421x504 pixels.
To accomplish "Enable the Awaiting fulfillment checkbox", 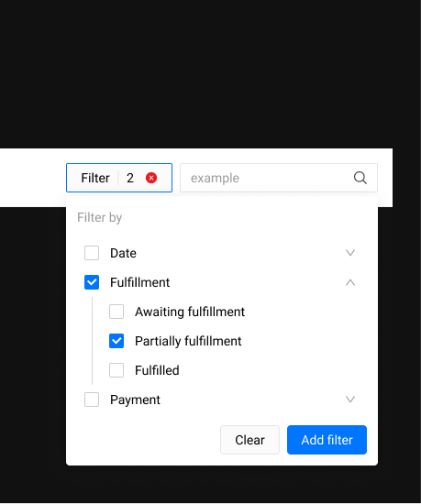I will coord(116,312).
